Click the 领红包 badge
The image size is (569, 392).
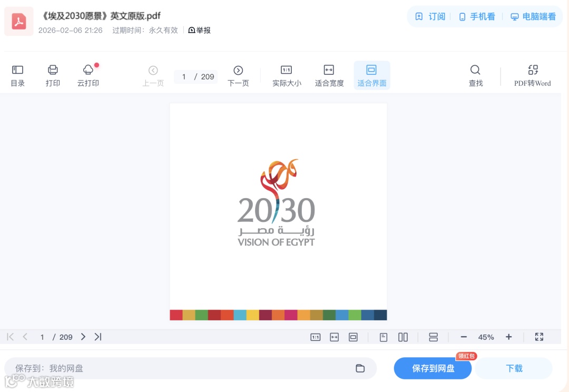click(466, 356)
